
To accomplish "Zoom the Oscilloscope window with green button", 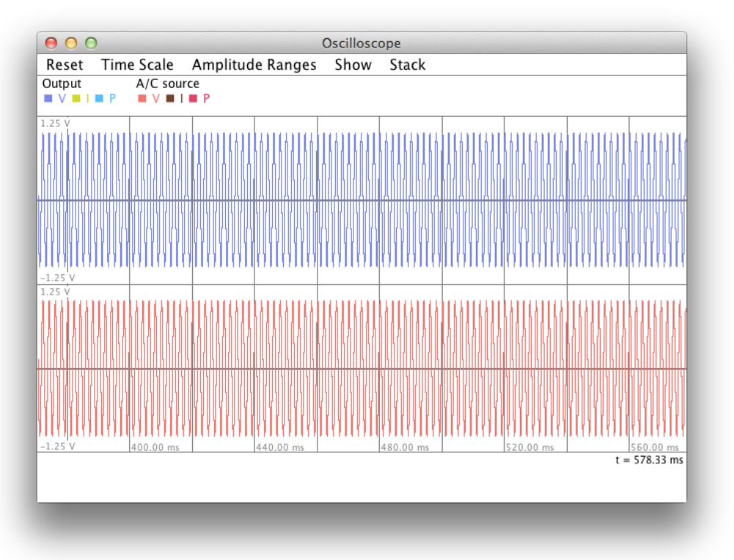I will click(x=91, y=43).
